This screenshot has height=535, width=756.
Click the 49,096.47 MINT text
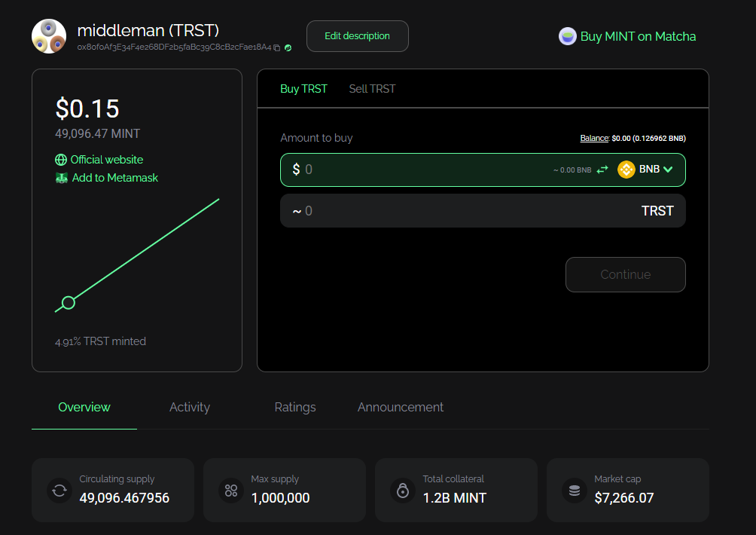coord(97,133)
